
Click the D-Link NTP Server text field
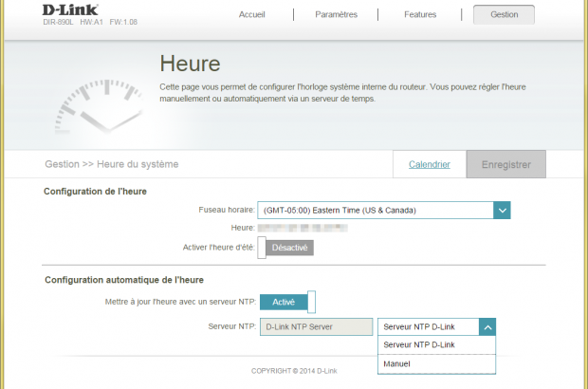(x=315, y=326)
